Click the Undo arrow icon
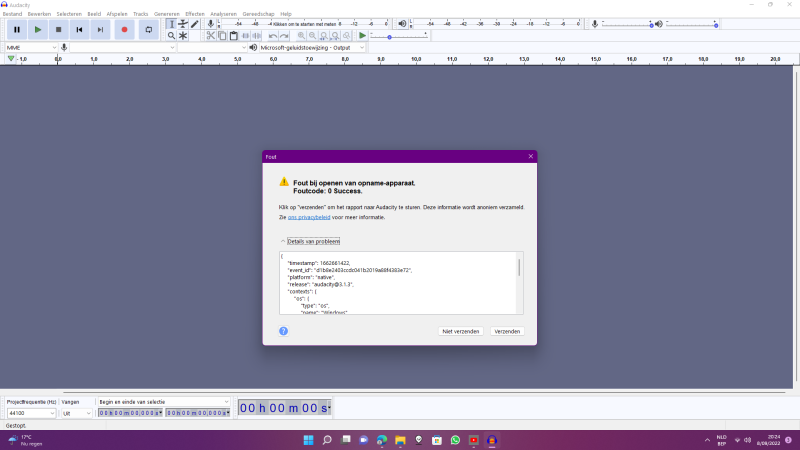The width and height of the screenshot is (800, 450). pos(273,36)
